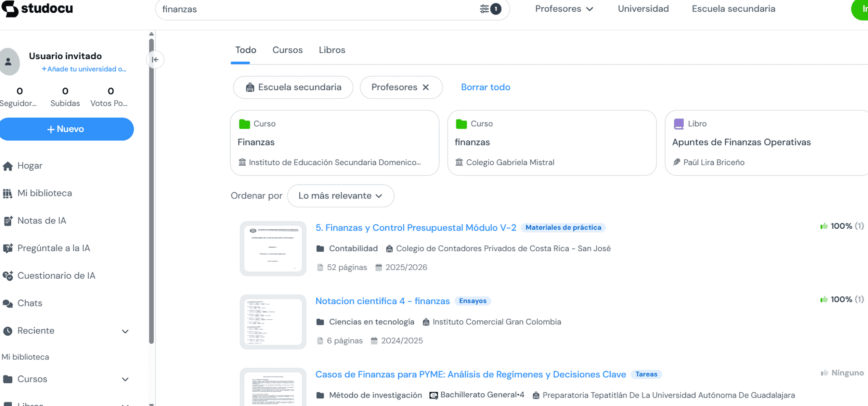Collapse the sidebar with the arrow icon
The width and height of the screenshot is (868, 406).
[x=155, y=60]
